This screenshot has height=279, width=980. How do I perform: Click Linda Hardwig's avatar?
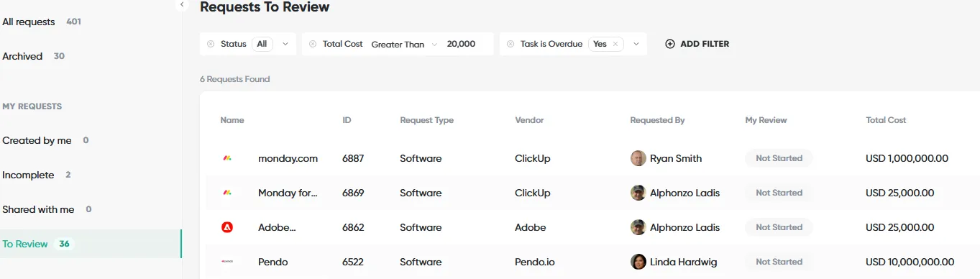[638, 262]
